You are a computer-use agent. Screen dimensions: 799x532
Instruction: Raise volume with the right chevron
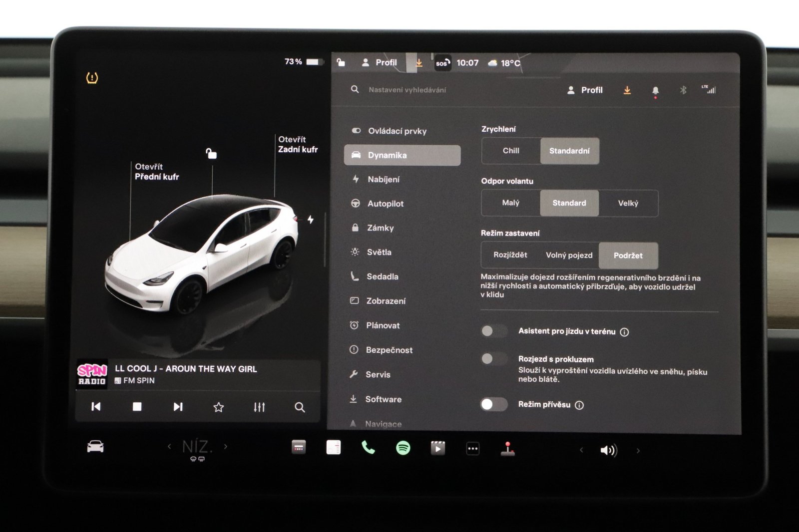[638, 451]
